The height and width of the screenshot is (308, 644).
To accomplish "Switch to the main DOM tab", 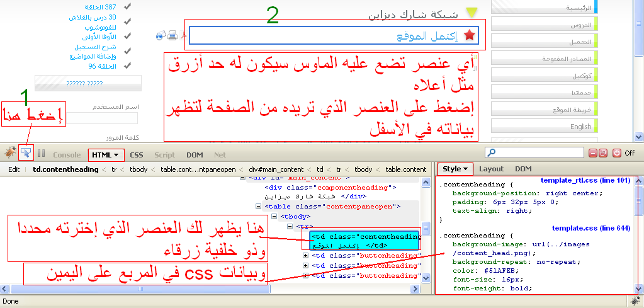I will 195,155.
